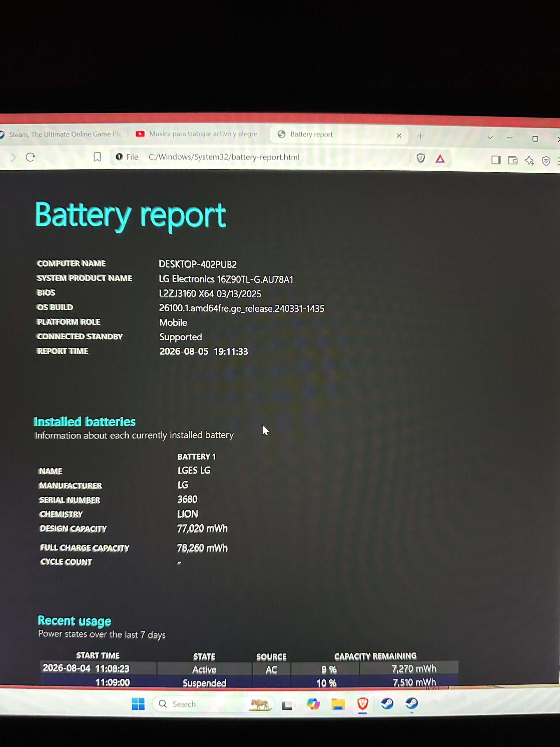Launch Copilot from the taskbar
Viewport: 560px width, 747px height.
tap(313, 704)
